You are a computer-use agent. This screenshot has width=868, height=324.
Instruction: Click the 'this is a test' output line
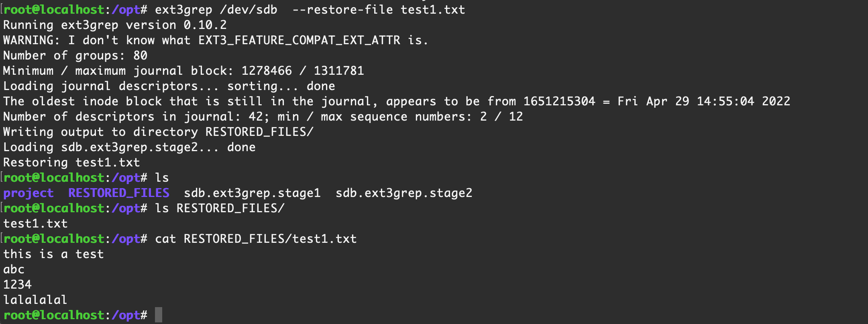pyautogui.click(x=53, y=254)
